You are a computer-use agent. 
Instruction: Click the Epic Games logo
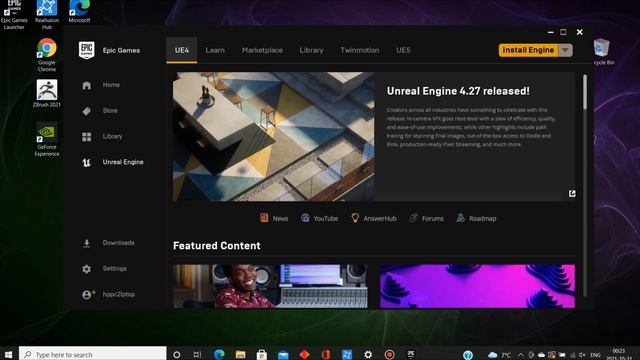(87, 50)
